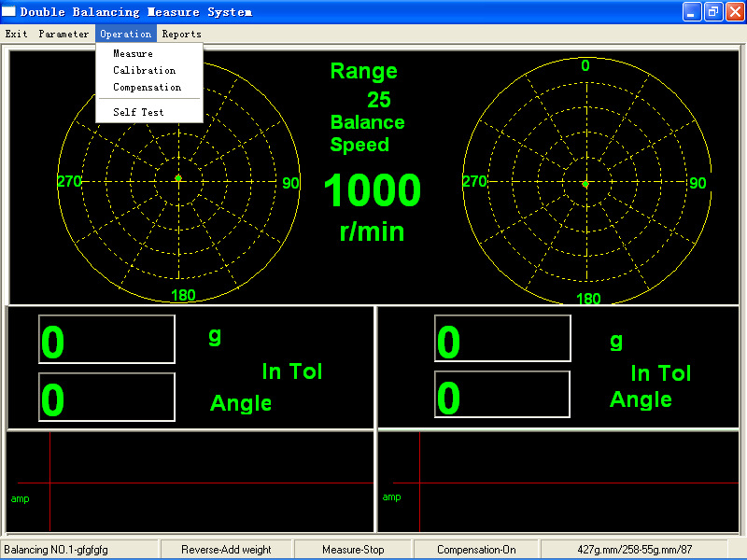Choose Calibration in the dropdown menu
Image resolution: width=747 pixels, height=560 pixels.
144,71
